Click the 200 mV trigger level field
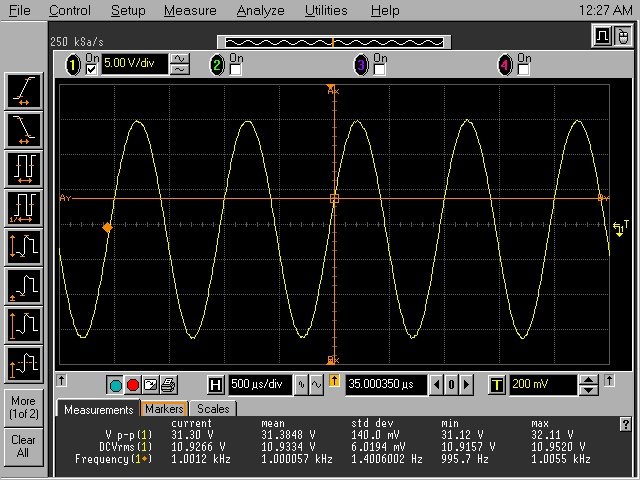This screenshot has height=480, width=640. pyautogui.click(x=543, y=384)
